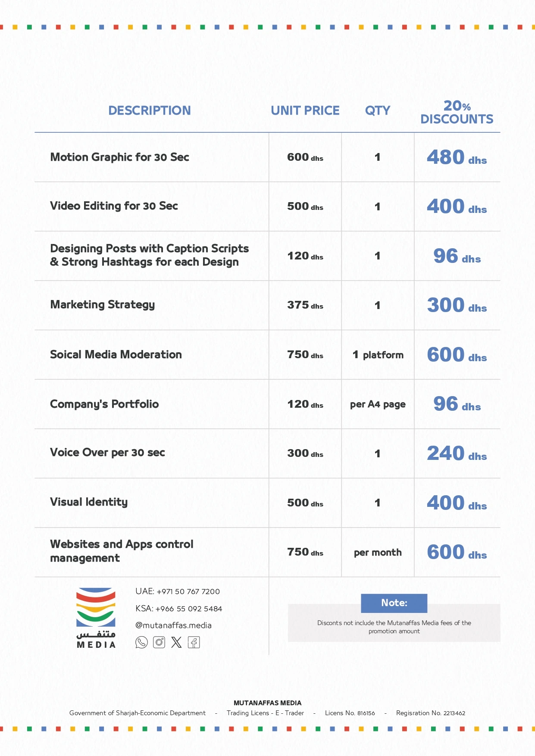Viewport: 535px width, 756px height.
Task: Select the Motion Graphic for 30 Sec row title
Action: (x=119, y=157)
